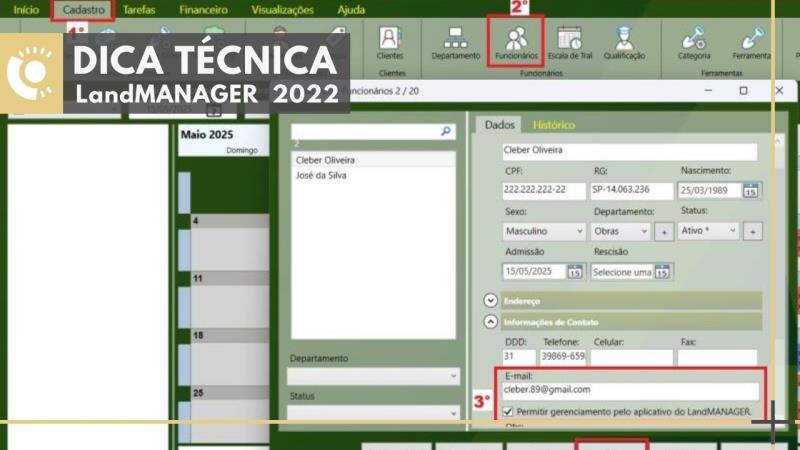Open the Ativo status dropdown
Image resolution: width=800 pixels, height=450 pixels.
708,231
